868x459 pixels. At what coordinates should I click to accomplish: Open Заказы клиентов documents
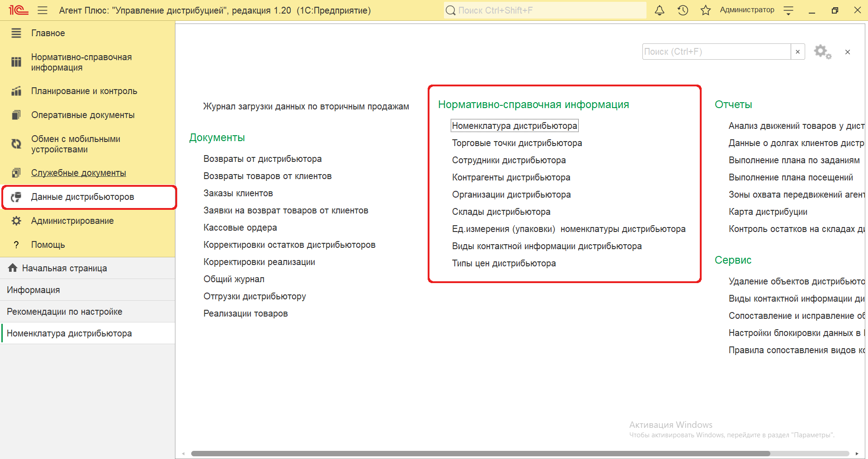point(238,193)
